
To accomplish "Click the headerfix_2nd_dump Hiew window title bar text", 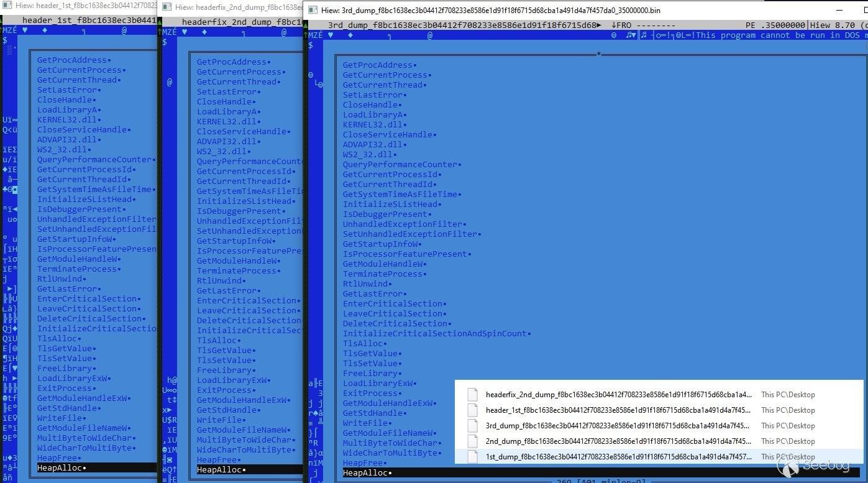I will tap(239, 7).
